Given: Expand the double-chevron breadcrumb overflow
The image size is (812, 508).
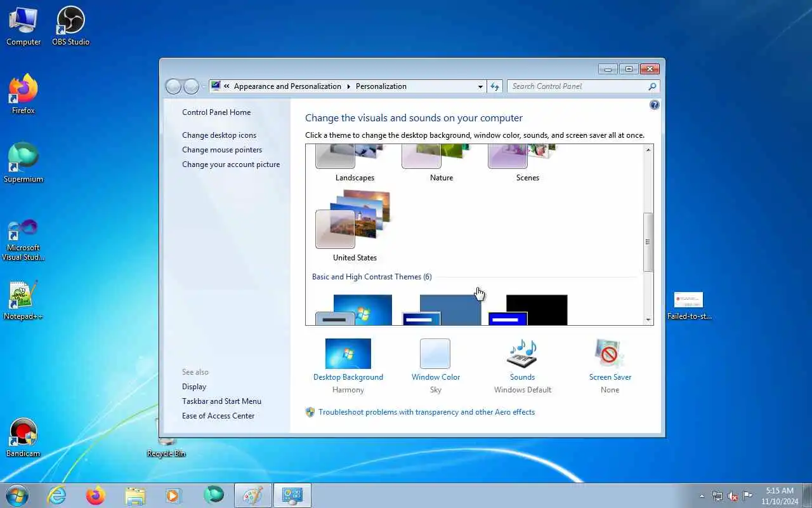Looking at the screenshot, I should [x=226, y=86].
